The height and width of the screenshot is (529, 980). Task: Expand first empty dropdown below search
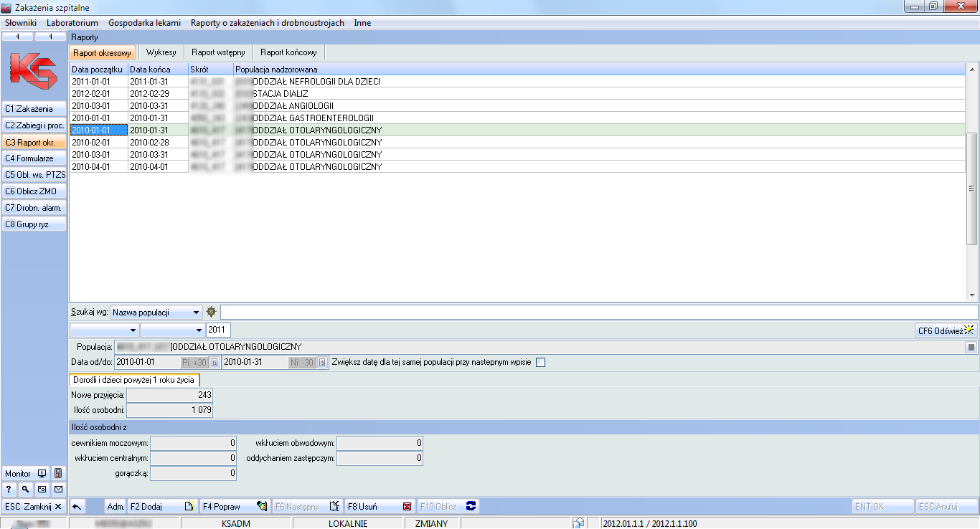[x=133, y=330]
